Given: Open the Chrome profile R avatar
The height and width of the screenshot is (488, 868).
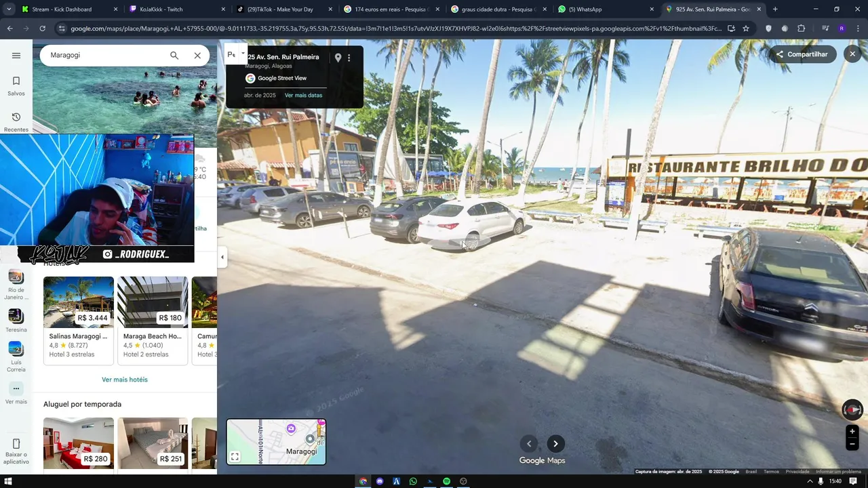Looking at the screenshot, I should tap(842, 28).
